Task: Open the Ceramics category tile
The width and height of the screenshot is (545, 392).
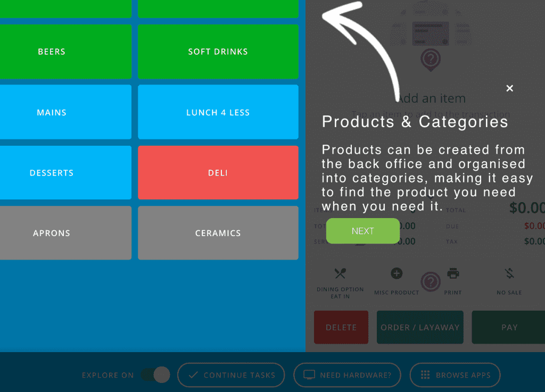Action: click(218, 233)
